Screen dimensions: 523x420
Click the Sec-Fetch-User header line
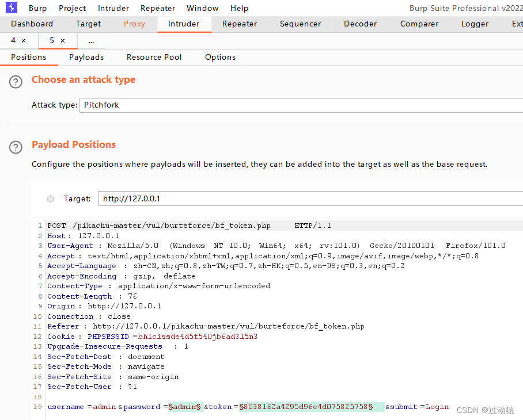tap(92, 387)
